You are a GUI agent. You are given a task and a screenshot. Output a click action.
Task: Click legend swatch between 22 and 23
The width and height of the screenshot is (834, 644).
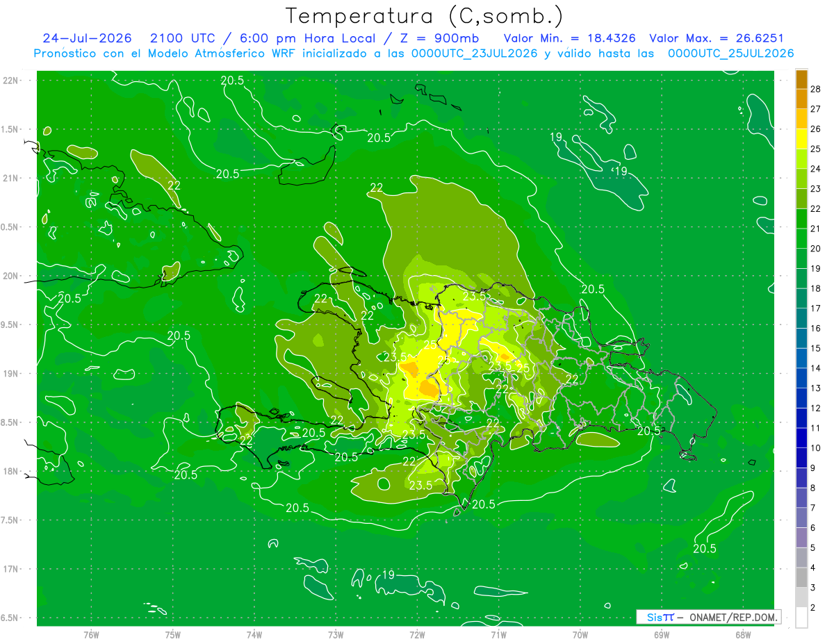[x=801, y=198]
